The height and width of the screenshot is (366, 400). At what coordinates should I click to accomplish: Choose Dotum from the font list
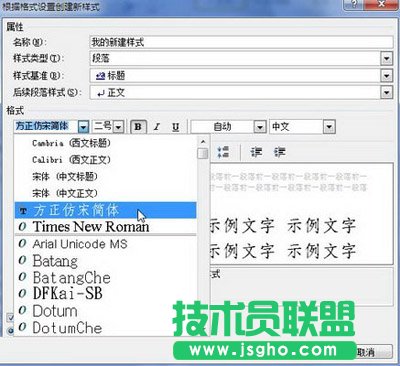[105, 311]
